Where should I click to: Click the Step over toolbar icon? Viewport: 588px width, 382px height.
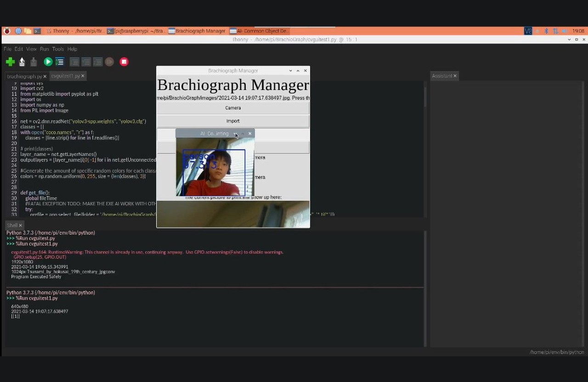tap(74, 62)
